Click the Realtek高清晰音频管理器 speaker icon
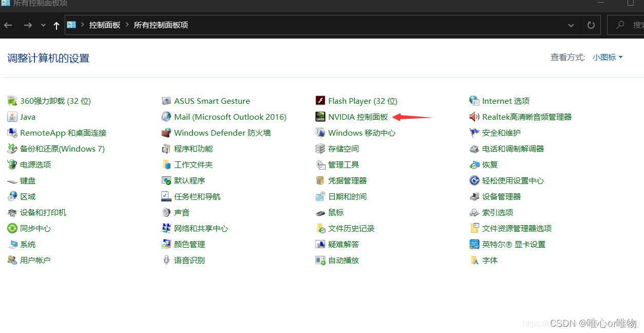The image size is (644, 333). [x=475, y=117]
